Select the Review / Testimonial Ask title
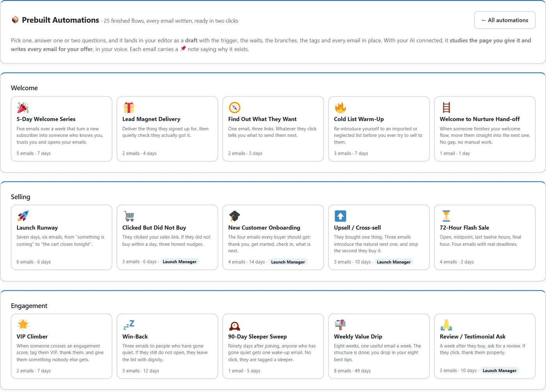Viewport: 546px width, 392px height. (473, 337)
